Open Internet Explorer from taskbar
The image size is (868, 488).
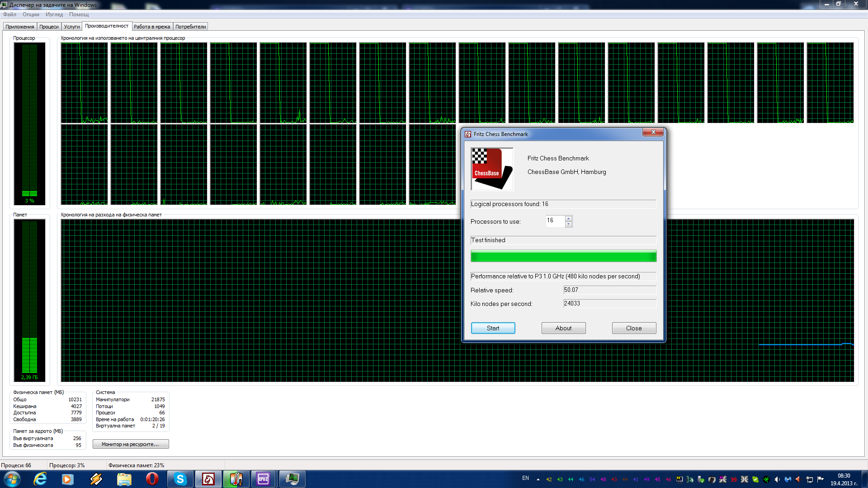click(40, 479)
